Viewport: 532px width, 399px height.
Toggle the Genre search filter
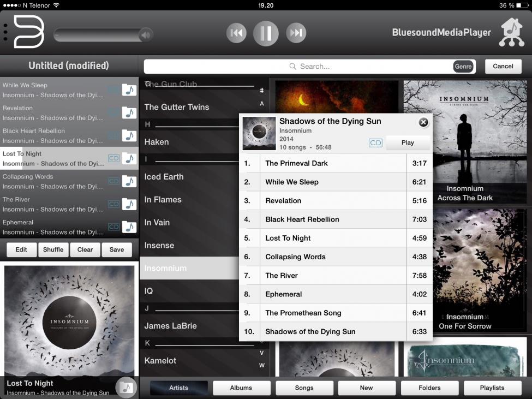tap(463, 66)
